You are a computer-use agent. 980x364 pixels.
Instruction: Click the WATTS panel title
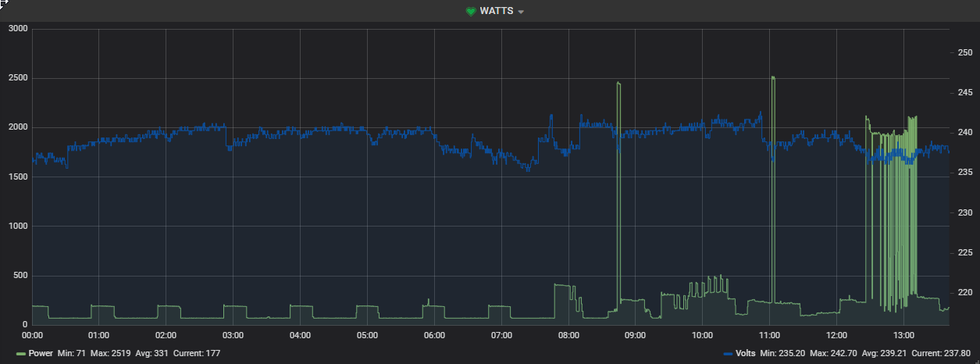point(497,11)
